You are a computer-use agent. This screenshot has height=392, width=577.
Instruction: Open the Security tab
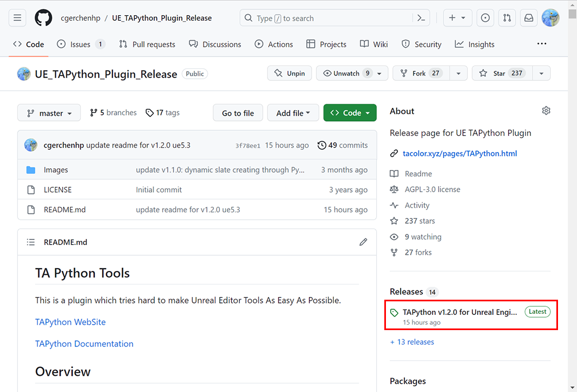tap(421, 44)
